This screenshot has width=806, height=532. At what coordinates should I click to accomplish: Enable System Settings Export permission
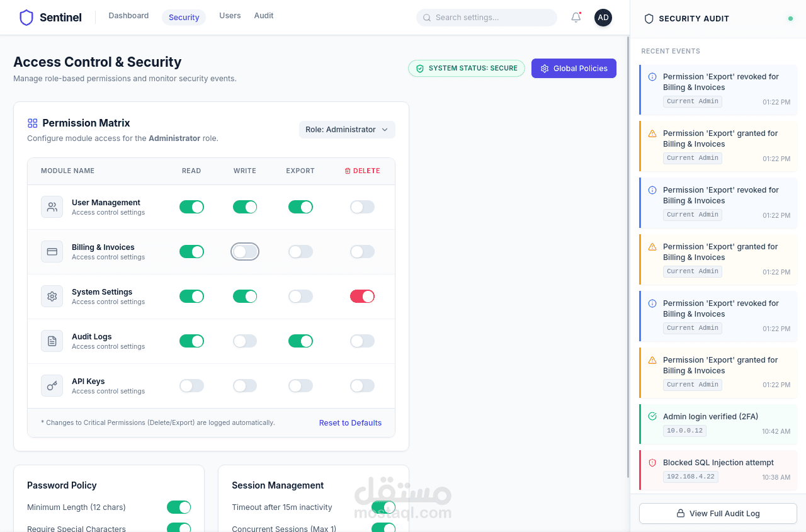click(x=300, y=297)
